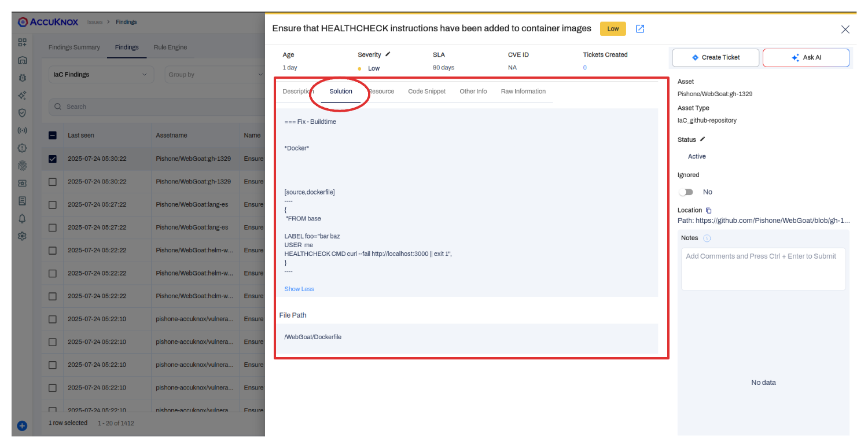Toggle the Ignored switch
Viewport: 868px width, 448px height.
pyautogui.click(x=686, y=192)
